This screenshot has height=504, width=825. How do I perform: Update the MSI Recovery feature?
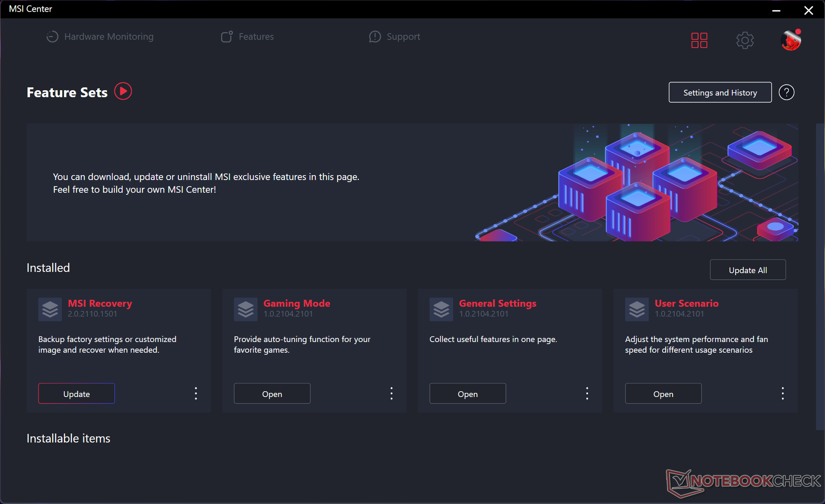[x=76, y=394]
